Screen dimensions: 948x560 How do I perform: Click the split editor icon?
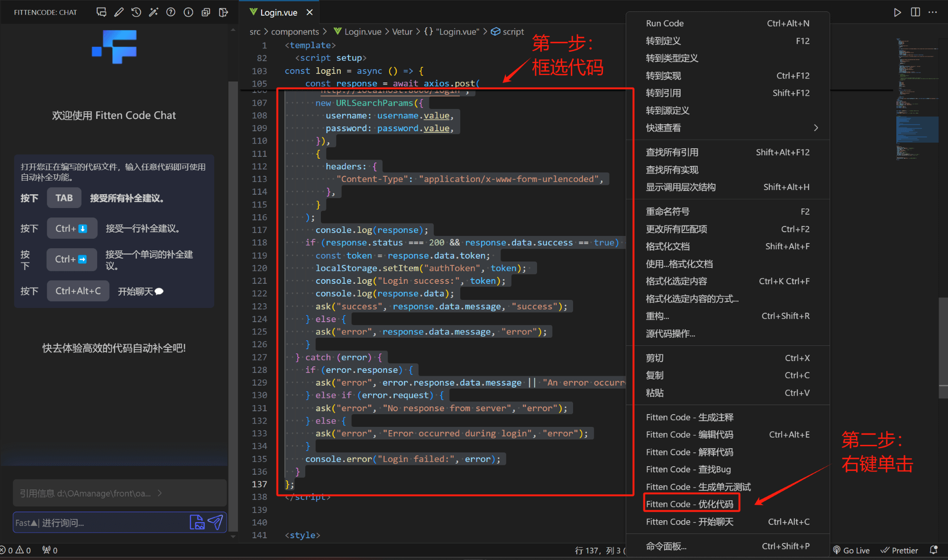(915, 12)
